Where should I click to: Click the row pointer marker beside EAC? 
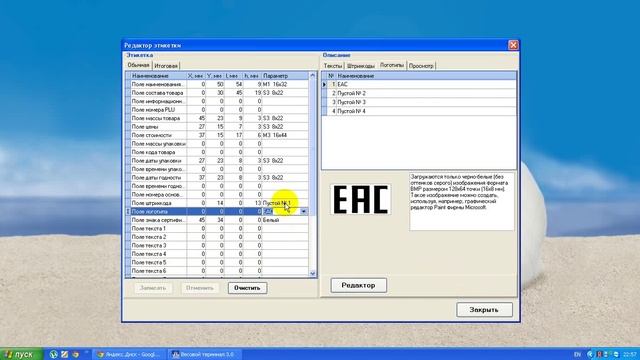click(324, 84)
